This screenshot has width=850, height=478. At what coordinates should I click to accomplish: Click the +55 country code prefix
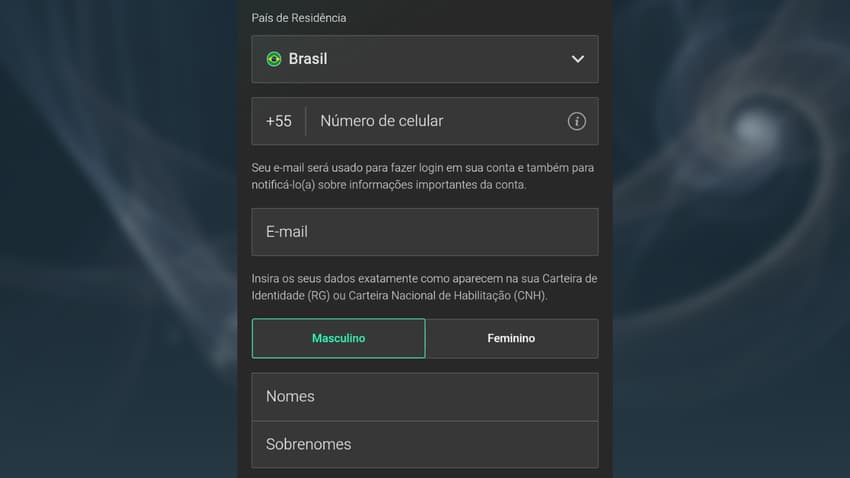pos(279,121)
